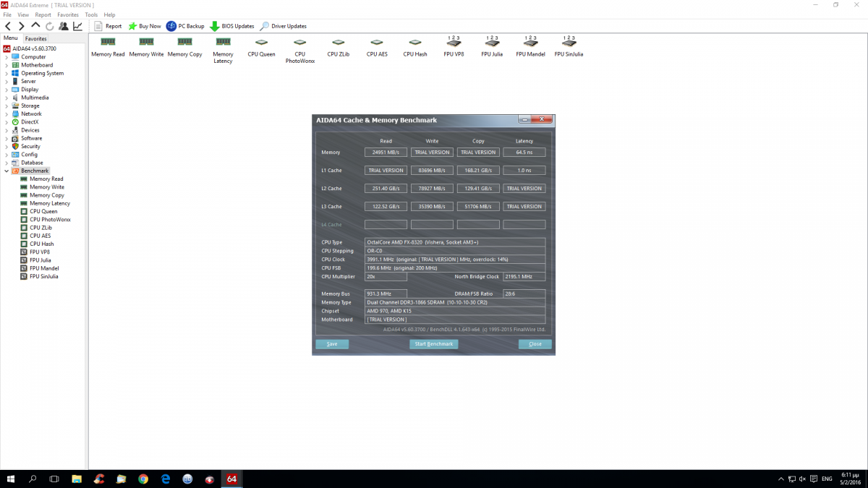Screen dimensions: 868x488
Task: Click Driver Updates in the toolbar
Action: 283,26
